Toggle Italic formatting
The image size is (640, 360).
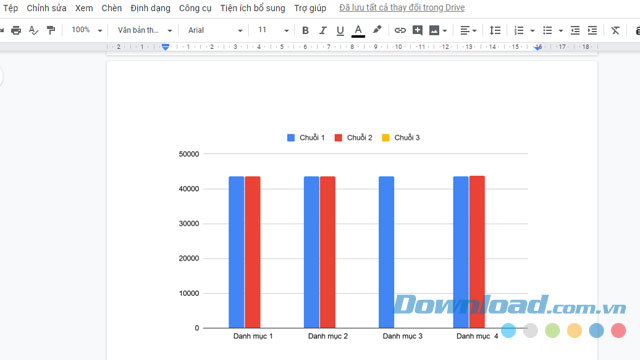(x=322, y=30)
